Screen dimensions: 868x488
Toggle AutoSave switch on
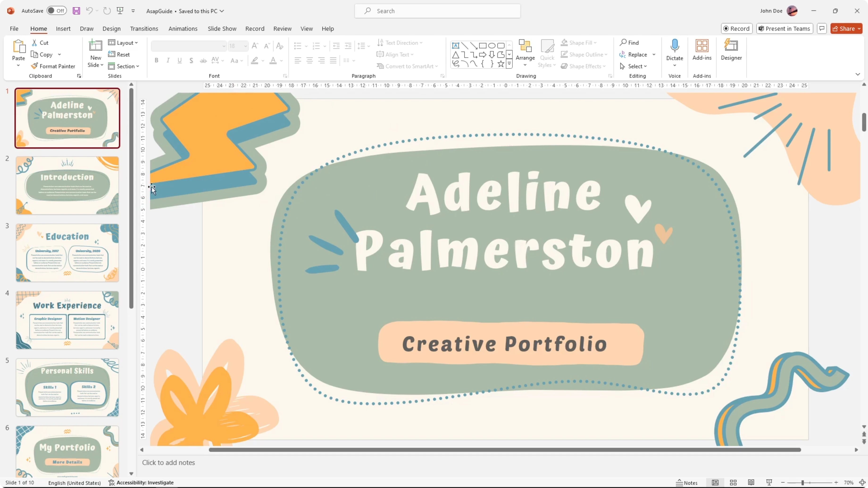(57, 11)
